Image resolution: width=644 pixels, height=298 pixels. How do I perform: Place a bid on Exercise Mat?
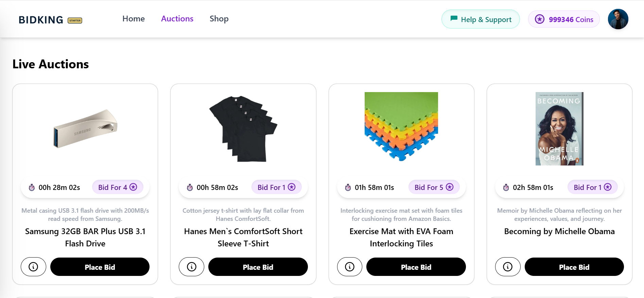pyautogui.click(x=416, y=267)
